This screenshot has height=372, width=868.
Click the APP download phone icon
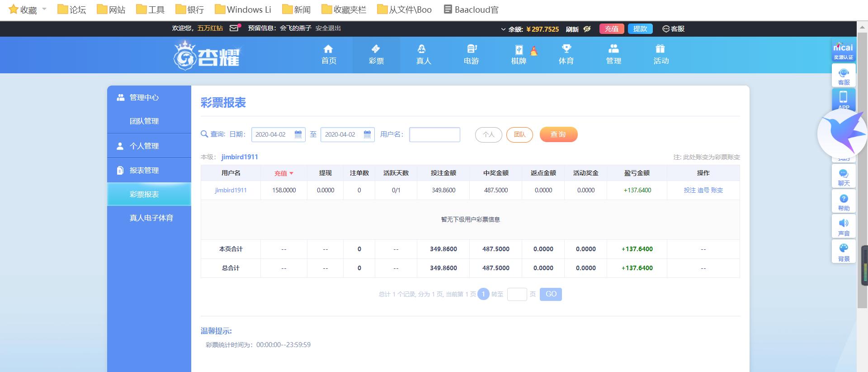coord(844,99)
